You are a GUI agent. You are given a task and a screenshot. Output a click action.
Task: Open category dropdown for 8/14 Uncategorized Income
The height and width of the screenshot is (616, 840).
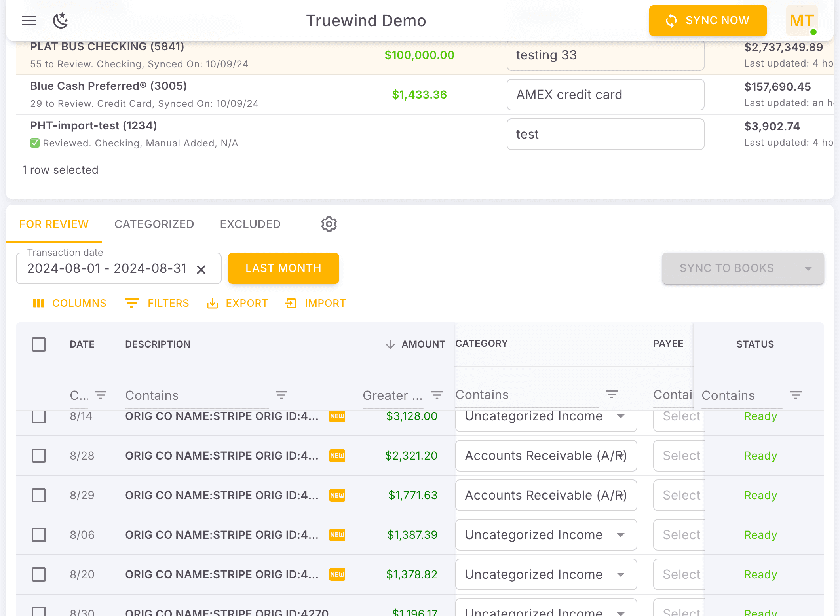621,417
